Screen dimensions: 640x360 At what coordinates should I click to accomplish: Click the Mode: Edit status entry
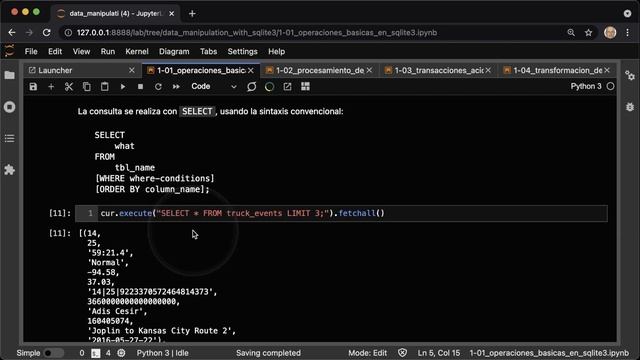click(367, 353)
